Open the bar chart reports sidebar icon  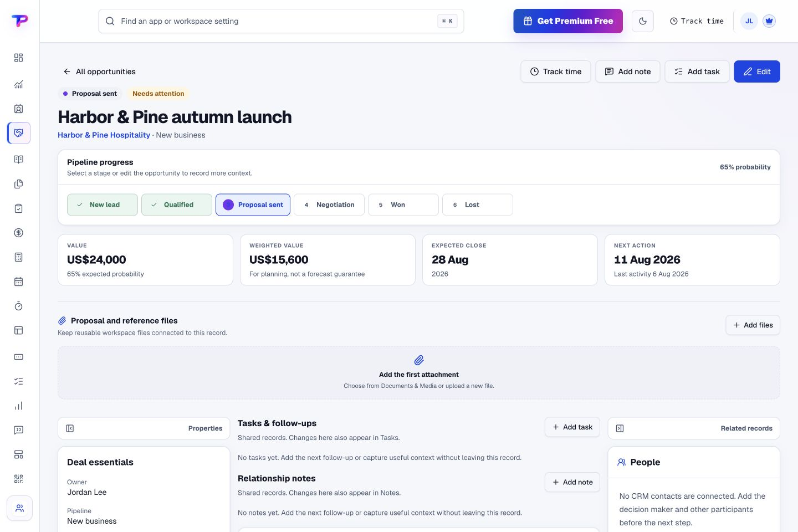pyautogui.click(x=18, y=406)
